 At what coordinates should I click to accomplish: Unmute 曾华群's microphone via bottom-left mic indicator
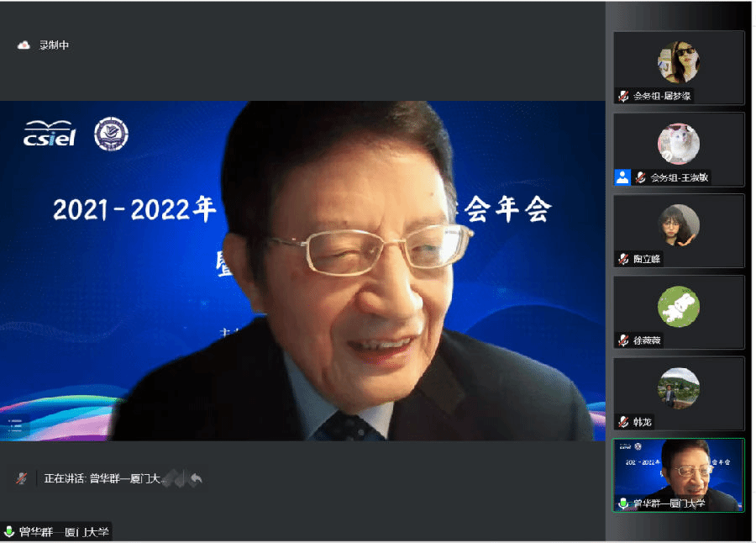[x=8, y=530]
